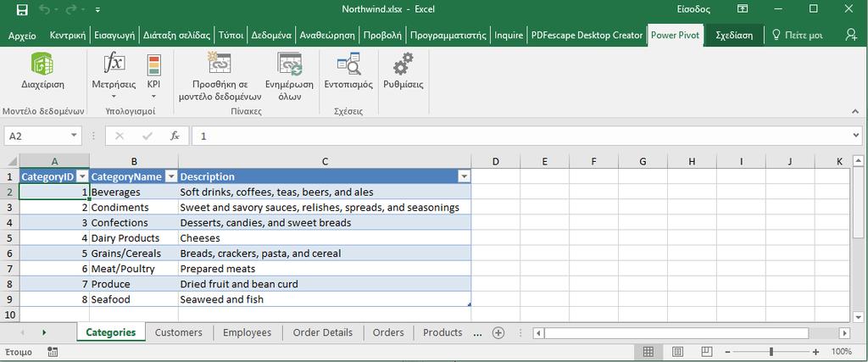
Task: Click the formula bar input showing 1
Action: pyautogui.click(x=520, y=136)
